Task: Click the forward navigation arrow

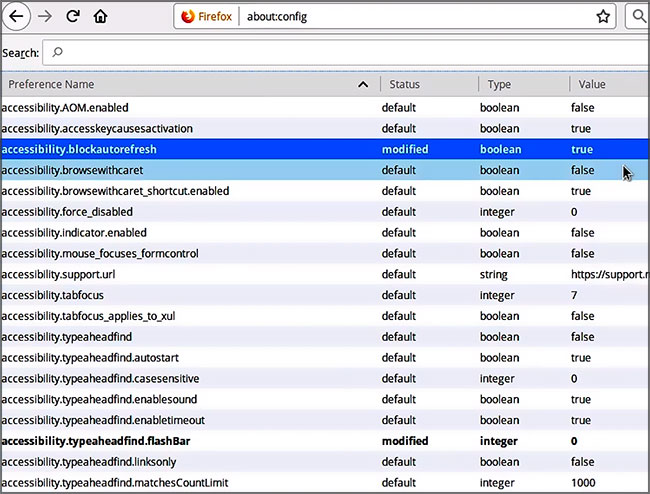Action: click(x=45, y=17)
